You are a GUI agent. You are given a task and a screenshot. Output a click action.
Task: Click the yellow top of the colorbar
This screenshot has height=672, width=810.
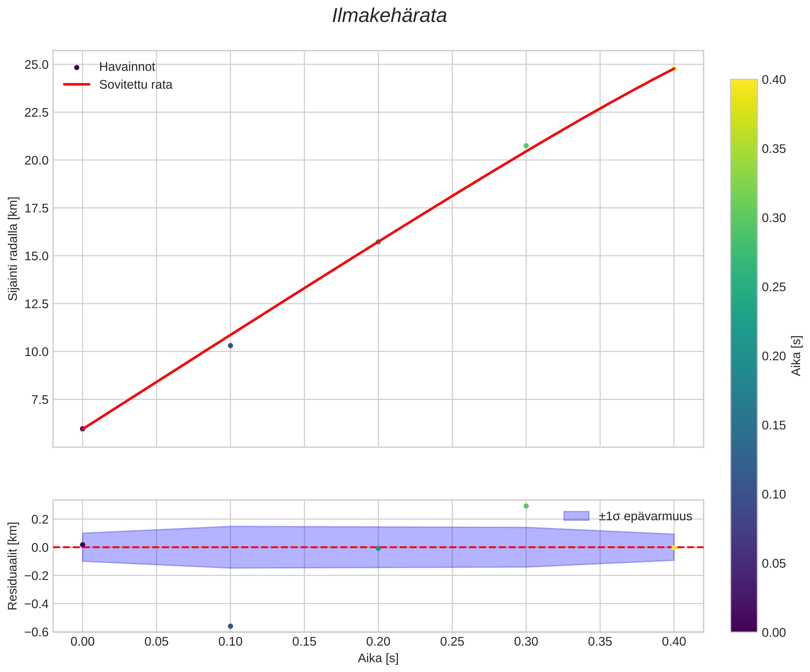click(x=744, y=83)
